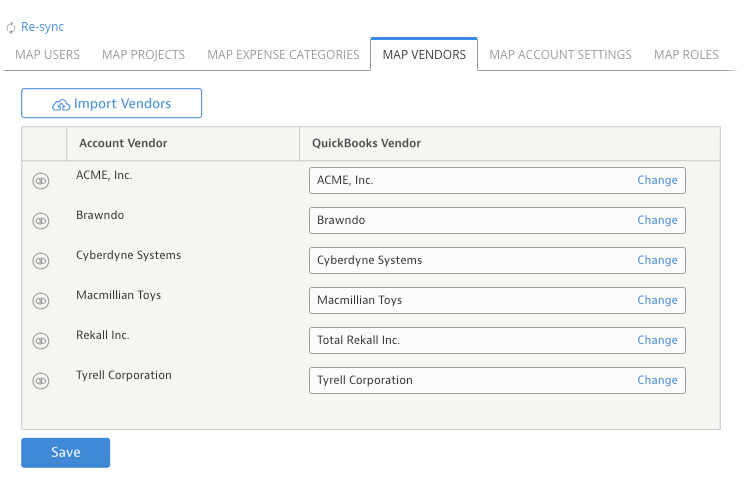Click the link icon beside Macmillian Toys
Image resolution: width=744 pixels, height=490 pixels.
(41, 301)
